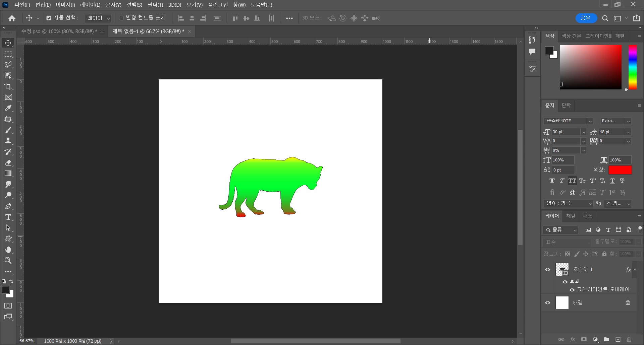Select the Brush tool
Image resolution: width=644 pixels, height=345 pixels.
[8, 130]
